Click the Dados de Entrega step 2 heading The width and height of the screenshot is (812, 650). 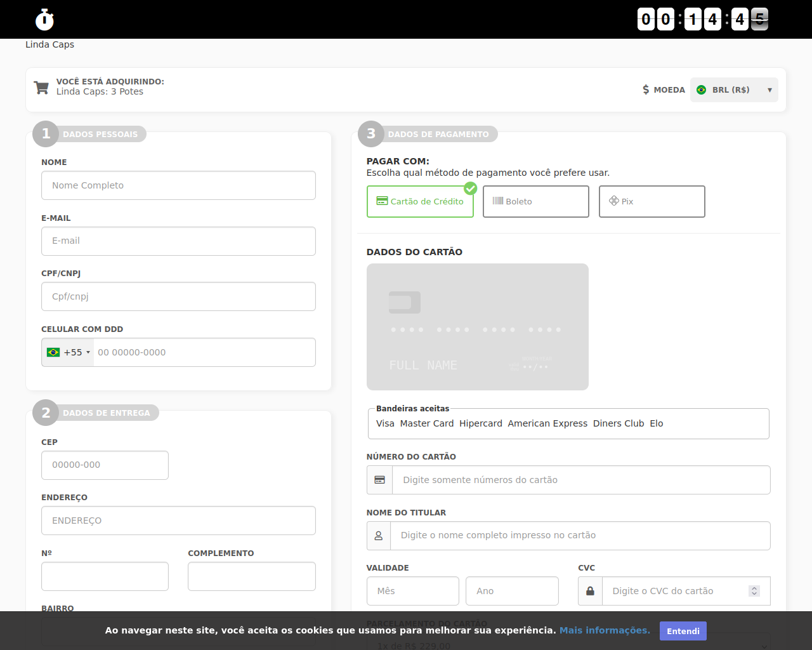pos(96,413)
